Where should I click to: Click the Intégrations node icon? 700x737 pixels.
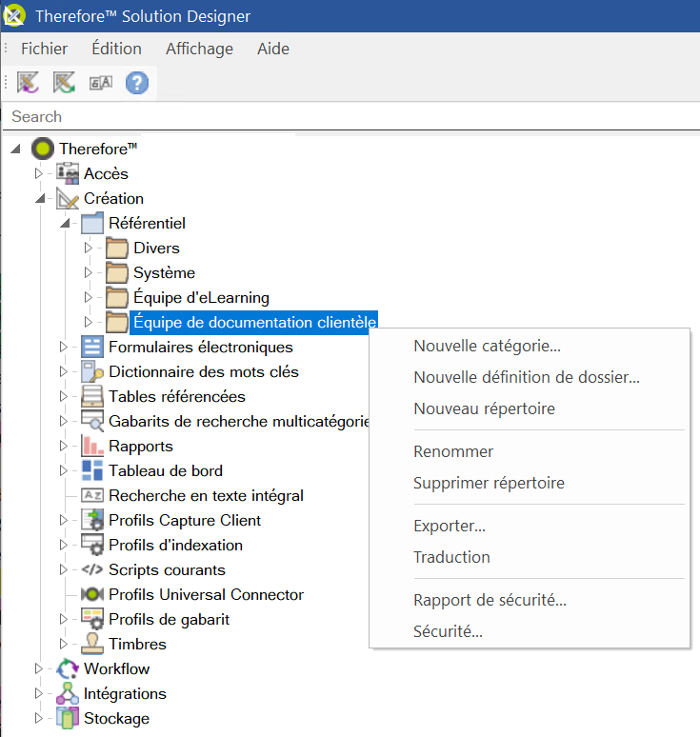tap(68, 693)
